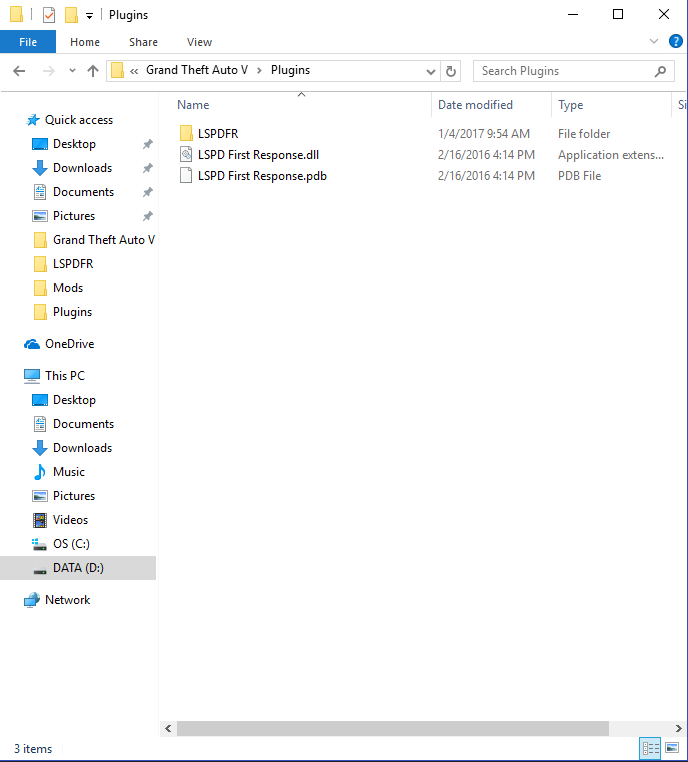This screenshot has width=688, height=762.
Task: Open Documents under This PC
Action: click(83, 424)
